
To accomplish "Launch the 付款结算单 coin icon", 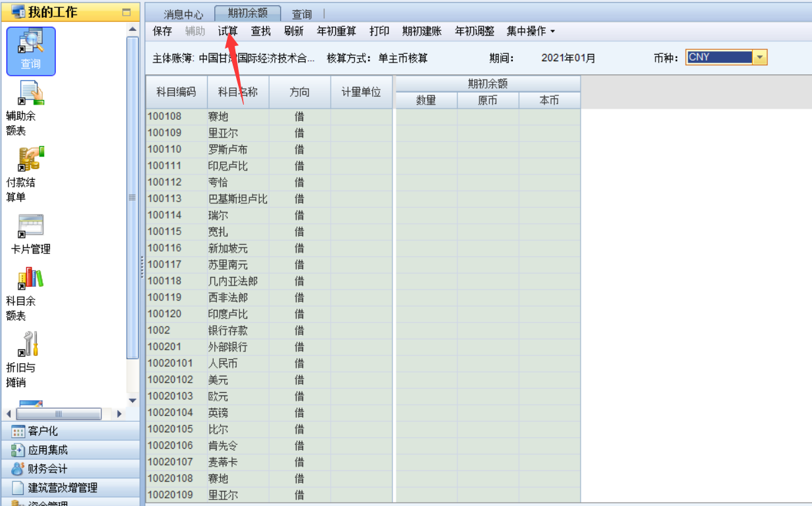I will (x=30, y=159).
